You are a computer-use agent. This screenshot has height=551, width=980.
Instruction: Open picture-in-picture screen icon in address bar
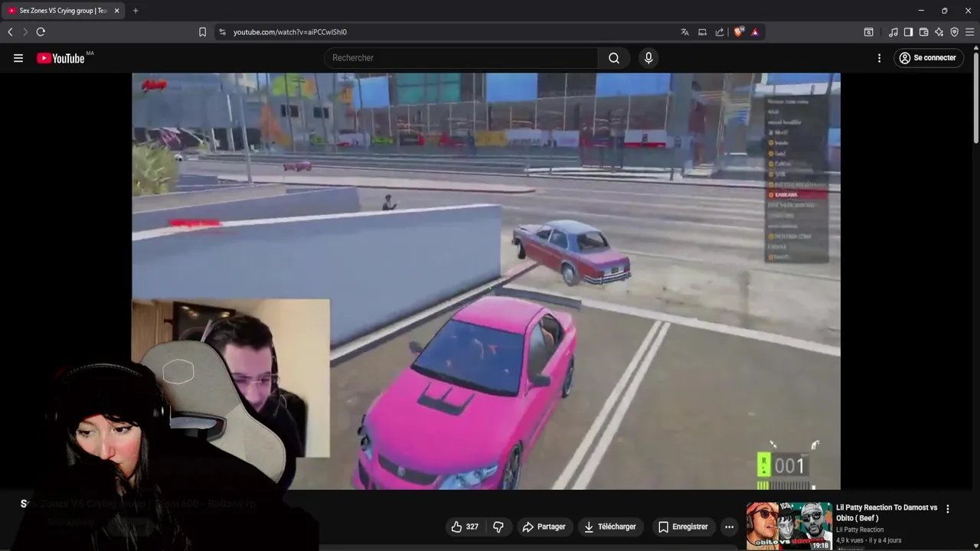(702, 32)
